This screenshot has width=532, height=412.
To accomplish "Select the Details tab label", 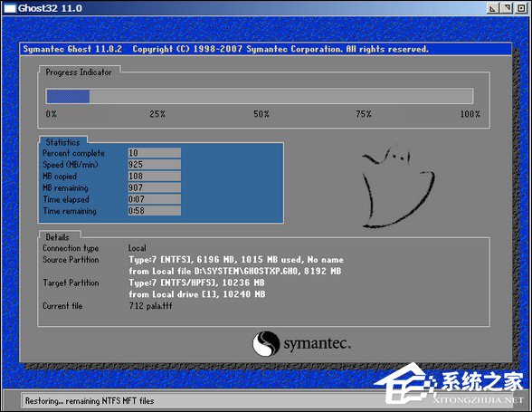I will pos(57,237).
